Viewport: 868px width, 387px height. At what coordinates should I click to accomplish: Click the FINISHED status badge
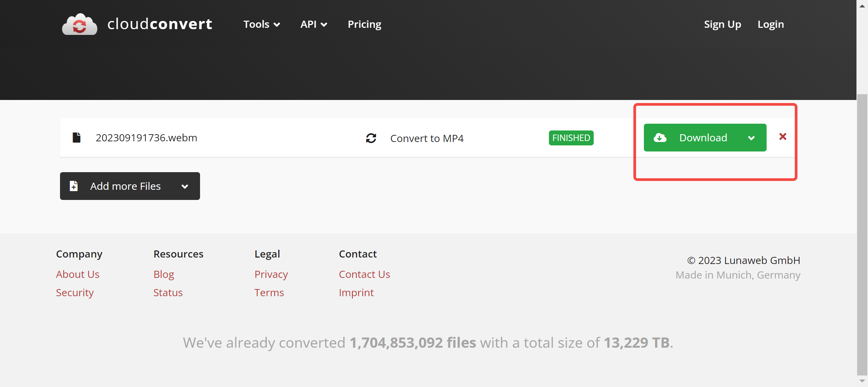coord(571,138)
